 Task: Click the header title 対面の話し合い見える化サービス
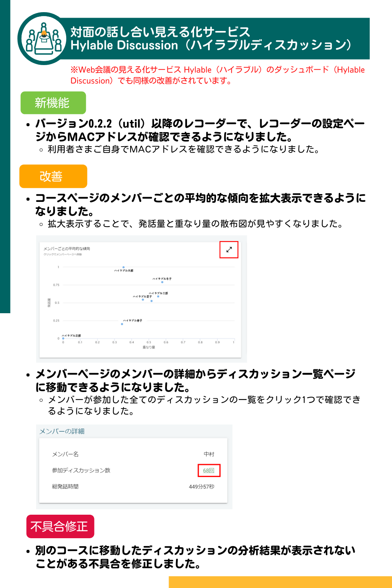pyautogui.click(x=160, y=32)
